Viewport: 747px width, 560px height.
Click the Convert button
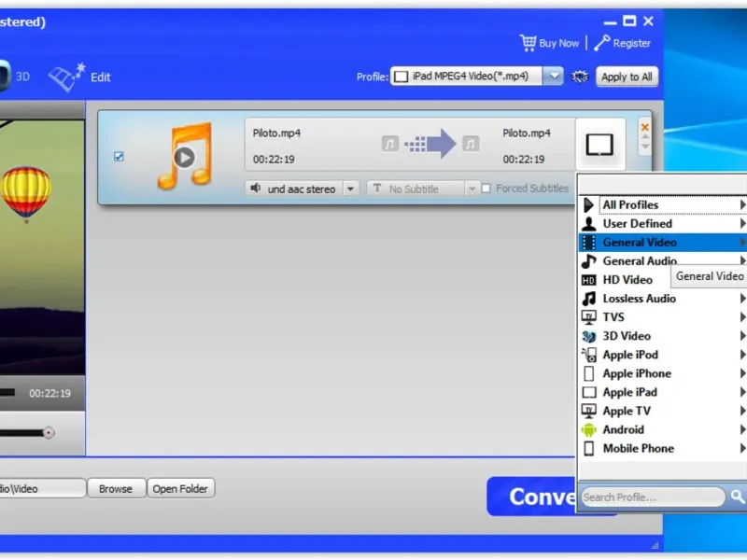pos(532,497)
